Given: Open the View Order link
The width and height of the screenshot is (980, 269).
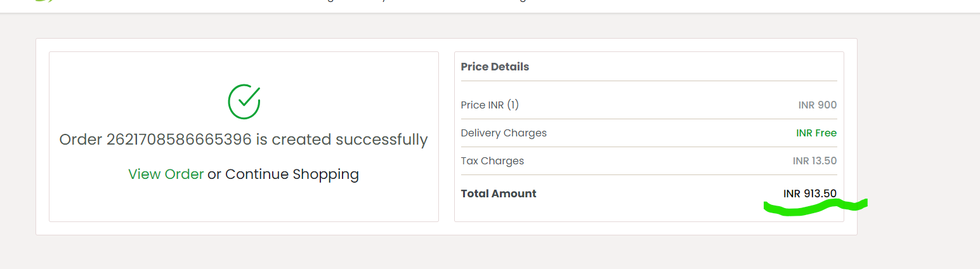Looking at the screenshot, I should pyautogui.click(x=166, y=174).
